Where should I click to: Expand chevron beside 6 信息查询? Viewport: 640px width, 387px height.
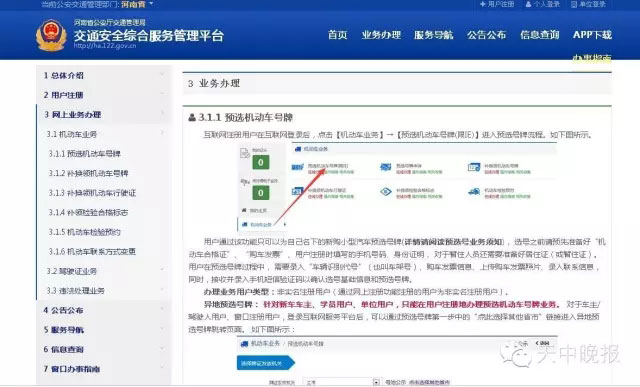[162, 348]
